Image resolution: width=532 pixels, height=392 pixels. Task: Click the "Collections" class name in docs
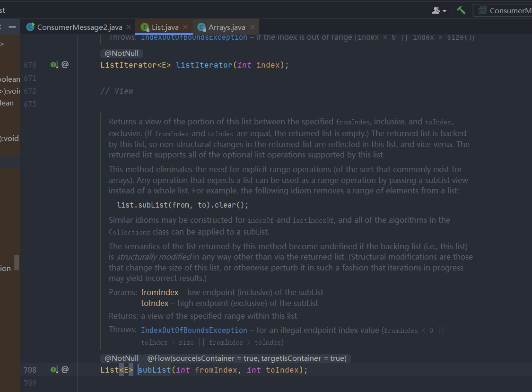(129, 232)
